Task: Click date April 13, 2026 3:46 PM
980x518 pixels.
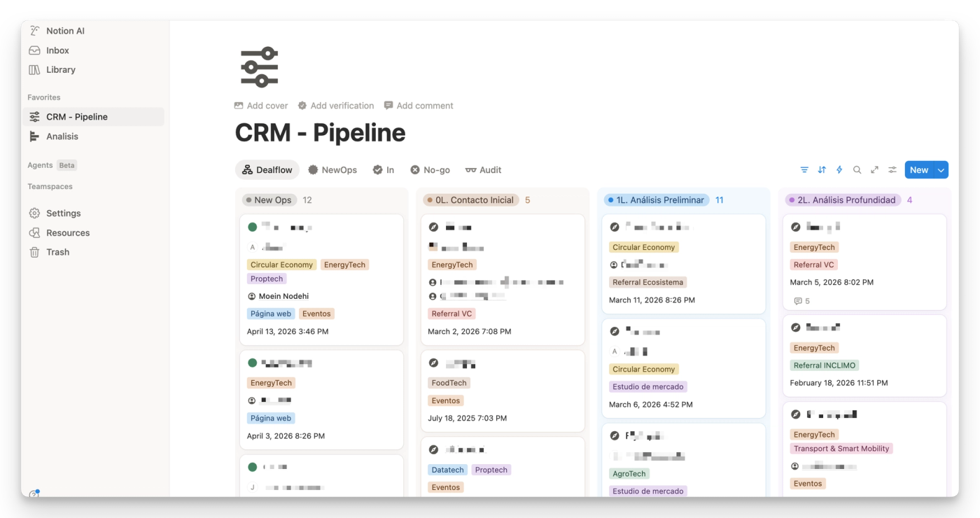Action: click(x=288, y=332)
